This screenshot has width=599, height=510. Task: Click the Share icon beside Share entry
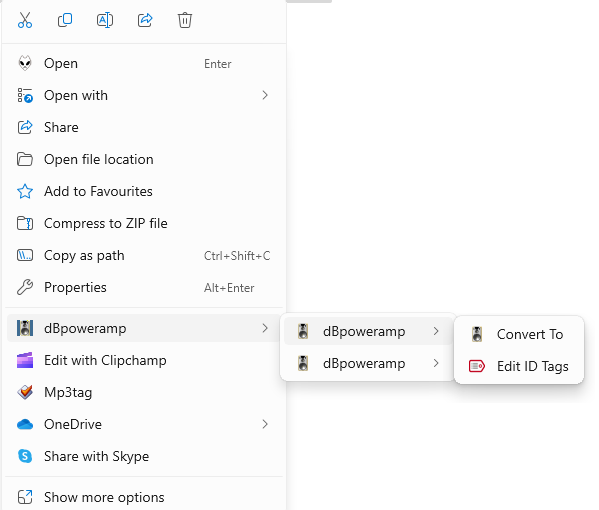coord(25,127)
